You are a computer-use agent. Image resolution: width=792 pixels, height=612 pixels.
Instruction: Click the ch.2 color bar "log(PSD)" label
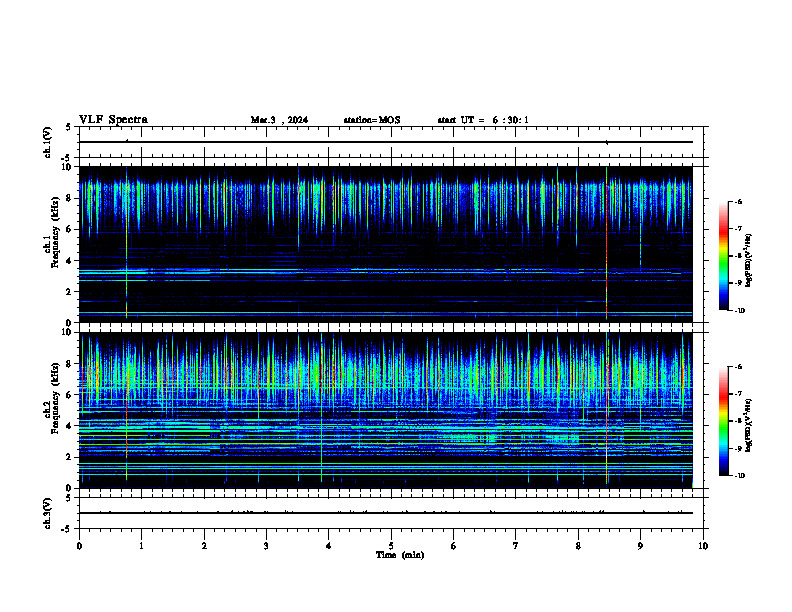(749, 425)
